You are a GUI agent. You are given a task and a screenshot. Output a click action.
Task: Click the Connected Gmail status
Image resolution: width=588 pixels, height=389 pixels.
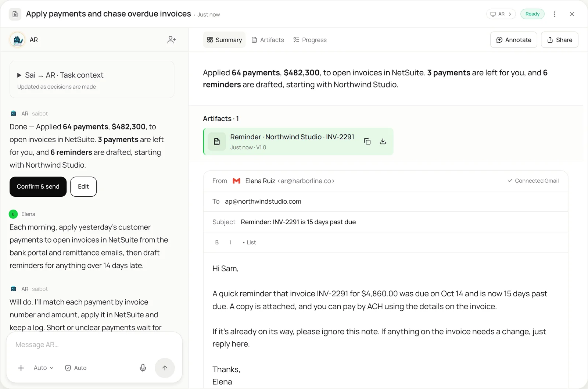[x=533, y=181]
